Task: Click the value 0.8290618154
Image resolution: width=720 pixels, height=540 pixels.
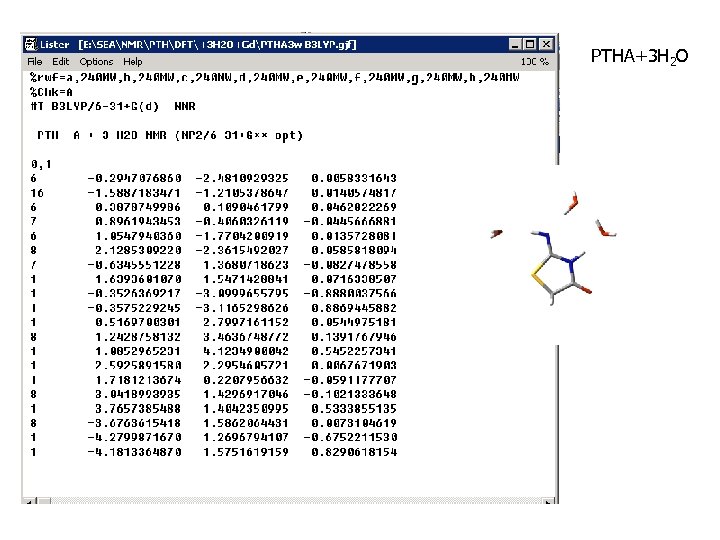Action: [x=354, y=452]
